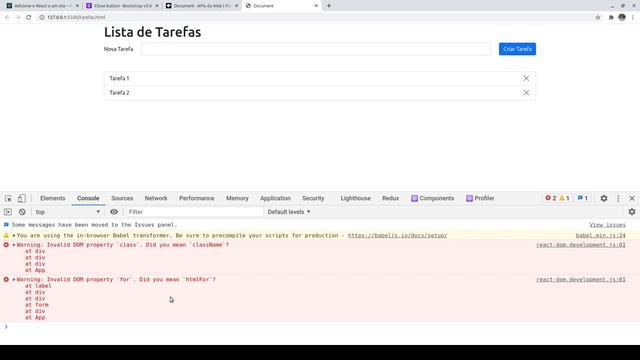
Task: Open the Security tab
Action: click(x=313, y=198)
